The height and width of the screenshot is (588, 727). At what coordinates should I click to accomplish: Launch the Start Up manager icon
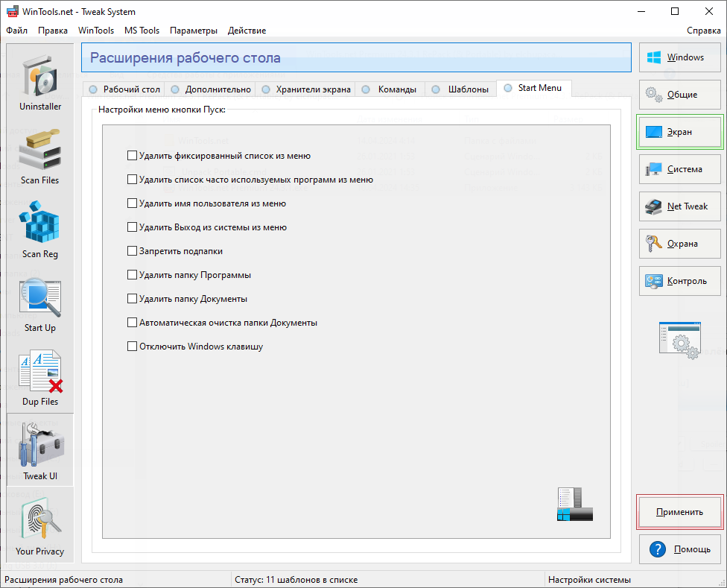40,303
